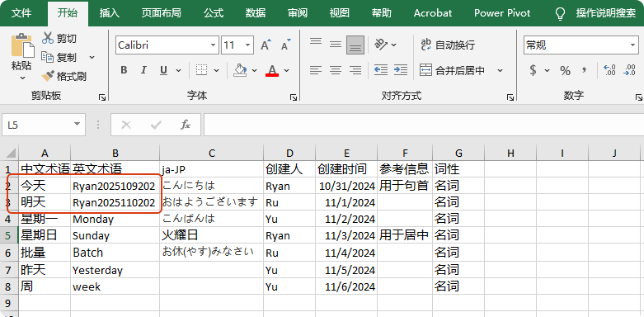Open alignment group dialog launcher
644x317 pixels.
point(510,97)
